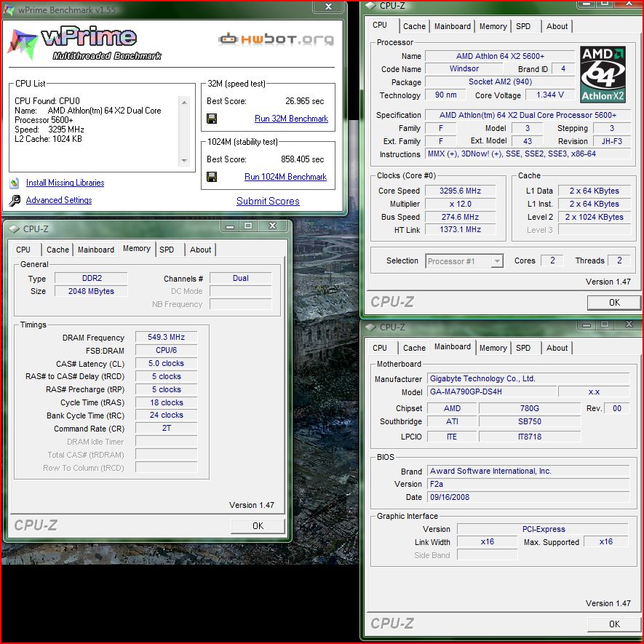Switch to SPD tab in Memory window
The image size is (644, 644).
point(167,250)
